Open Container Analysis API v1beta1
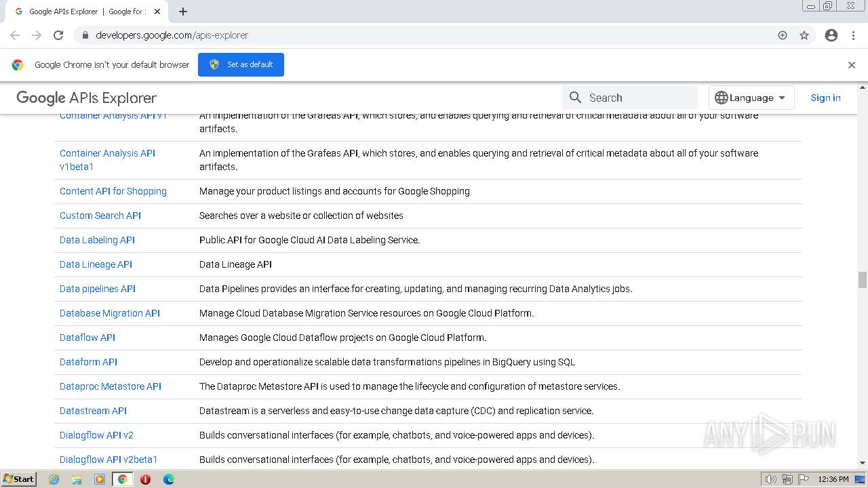The height and width of the screenshot is (488, 868). (x=107, y=160)
